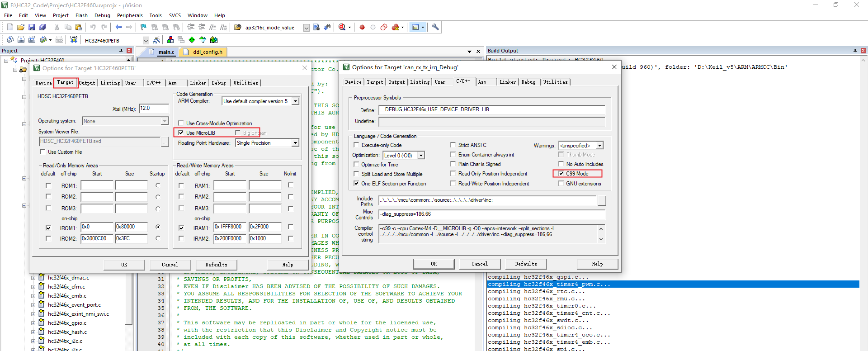This screenshot has width=868, height=351.
Task: Click the Xtal (MHz) input field
Action: coord(154,109)
